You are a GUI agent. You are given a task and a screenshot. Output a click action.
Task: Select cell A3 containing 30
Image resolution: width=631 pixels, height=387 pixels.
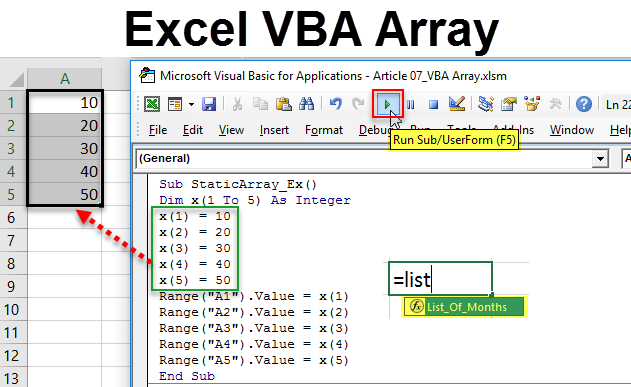point(65,148)
